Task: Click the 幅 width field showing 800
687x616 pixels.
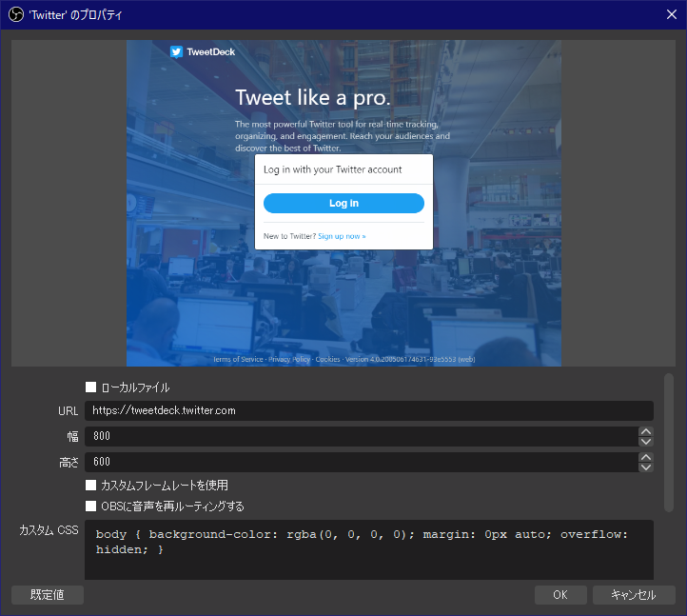Action: tap(362, 436)
